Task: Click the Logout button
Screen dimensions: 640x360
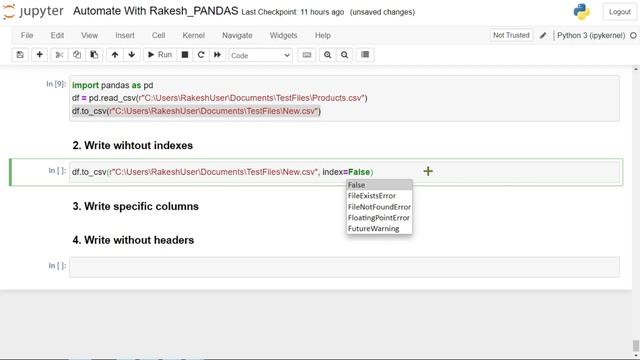Action: tap(620, 12)
